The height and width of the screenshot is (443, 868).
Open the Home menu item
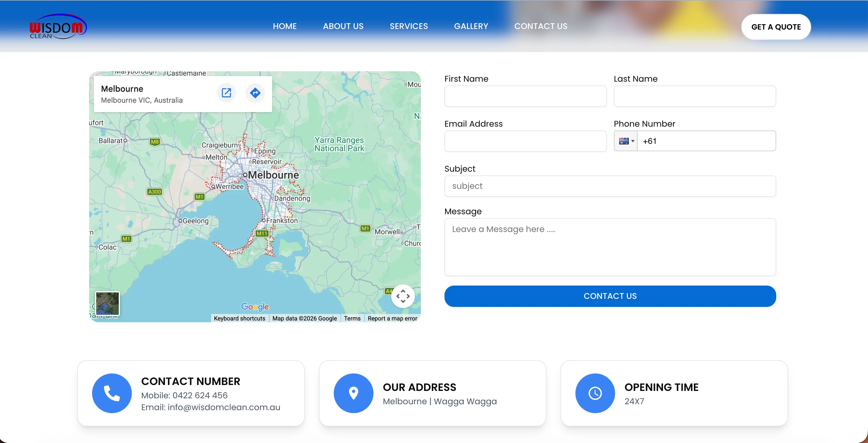pyautogui.click(x=285, y=26)
